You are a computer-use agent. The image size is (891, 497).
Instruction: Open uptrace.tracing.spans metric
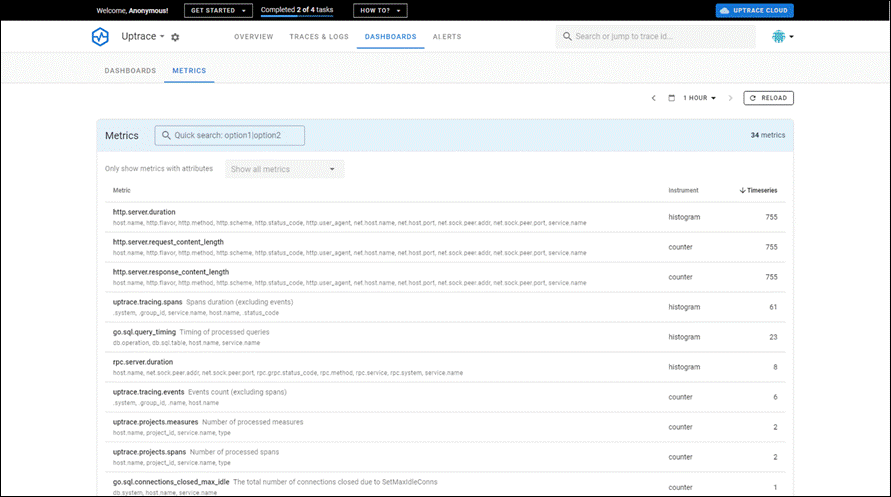[x=147, y=302]
